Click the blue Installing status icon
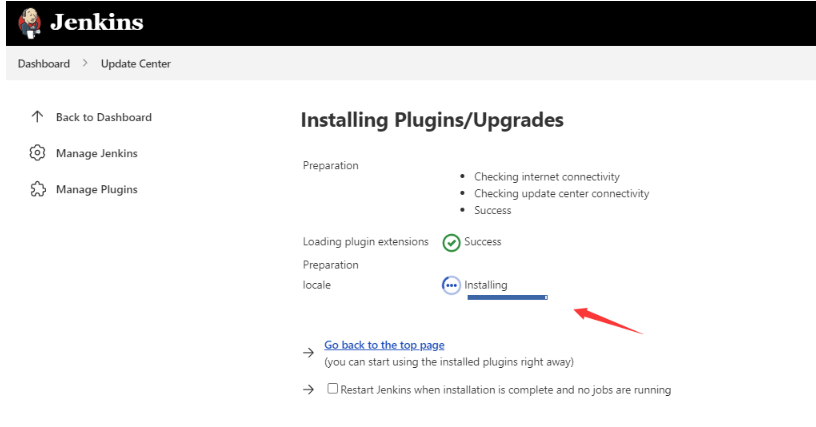Screen dimensions: 816x427 click(x=451, y=285)
